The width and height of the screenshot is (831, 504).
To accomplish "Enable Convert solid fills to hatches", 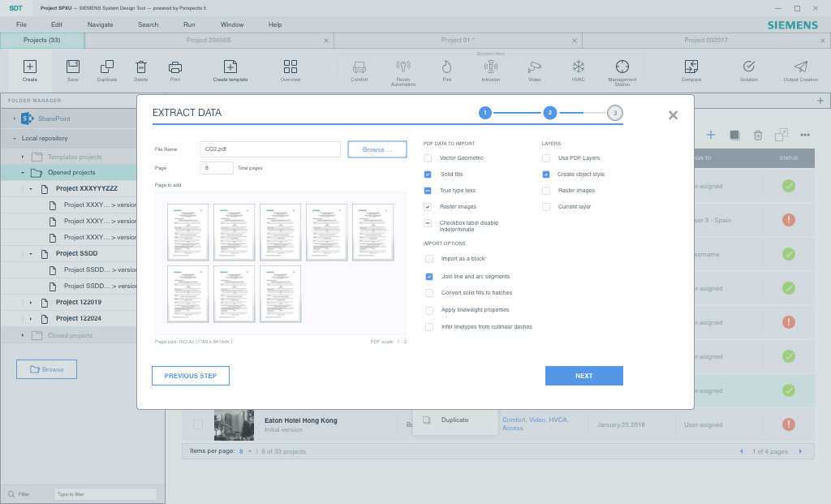I will pos(429,293).
